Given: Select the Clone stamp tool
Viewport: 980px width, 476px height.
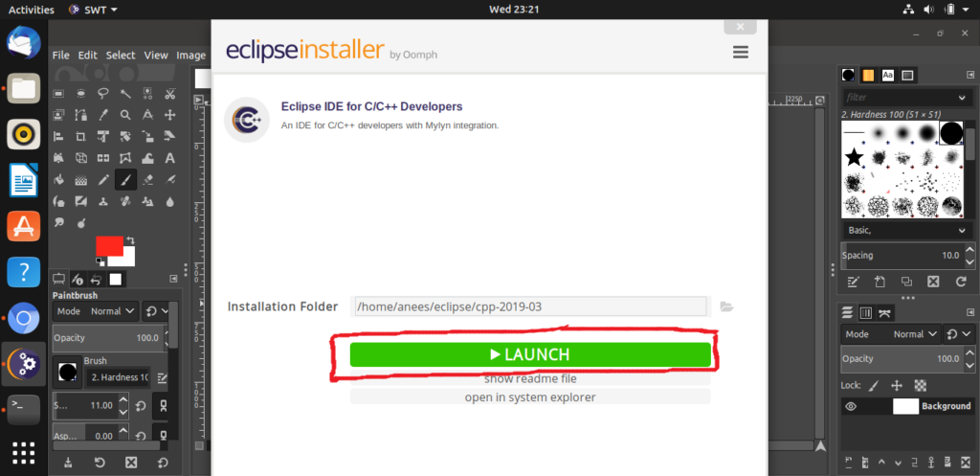Looking at the screenshot, I should coord(103,201).
